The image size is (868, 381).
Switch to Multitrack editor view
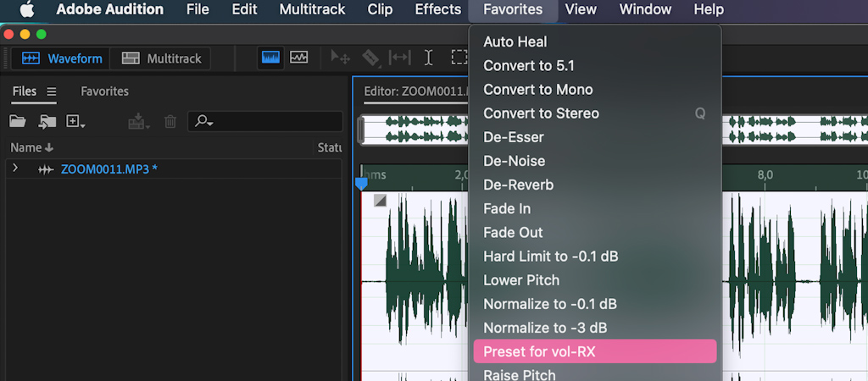click(160, 58)
